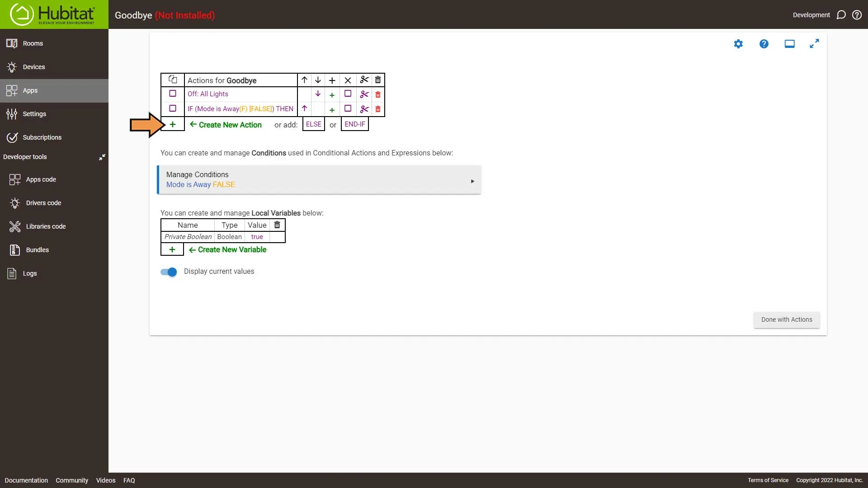Click the cancel/close action X icon
Viewport: 868px width, 488px height.
348,80
